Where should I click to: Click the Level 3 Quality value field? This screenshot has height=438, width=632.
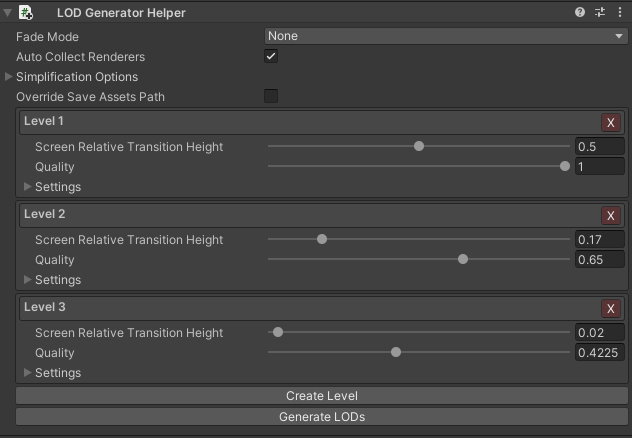[600, 352]
